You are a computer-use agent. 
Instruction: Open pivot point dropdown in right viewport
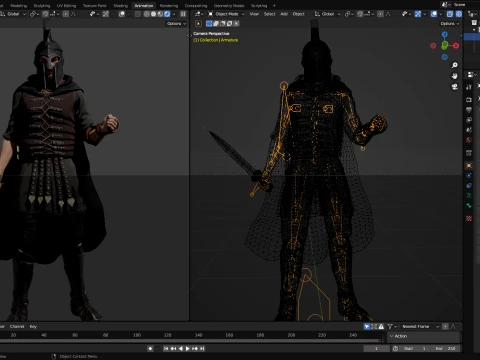tap(349, 14)
